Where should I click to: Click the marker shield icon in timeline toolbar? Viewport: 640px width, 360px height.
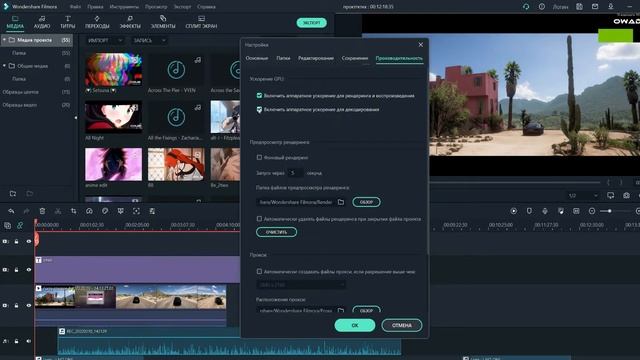pos(529,211)
